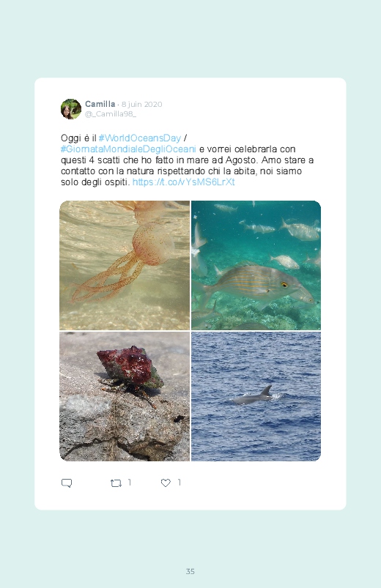Click the pink jellyfish bell

153,244
